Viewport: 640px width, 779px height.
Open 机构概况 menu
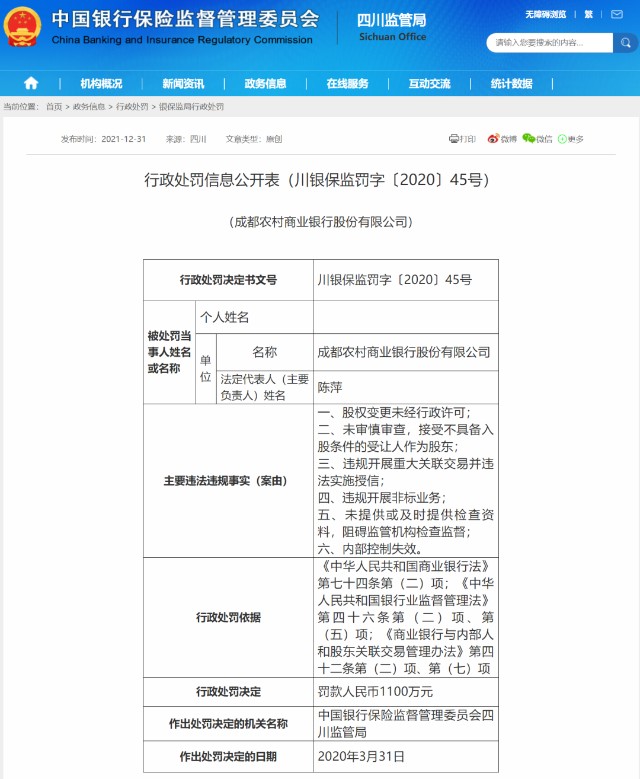click(101, 83)
